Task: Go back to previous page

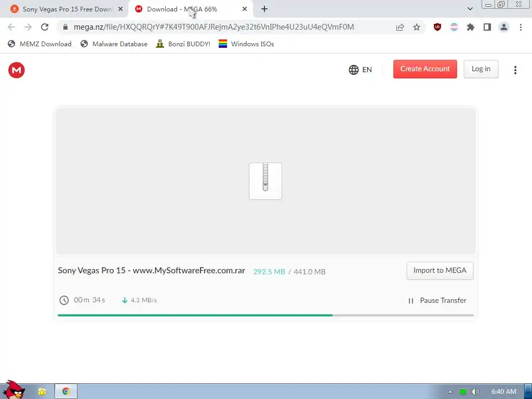Action: pyautogui.click(x=11, y=27)
